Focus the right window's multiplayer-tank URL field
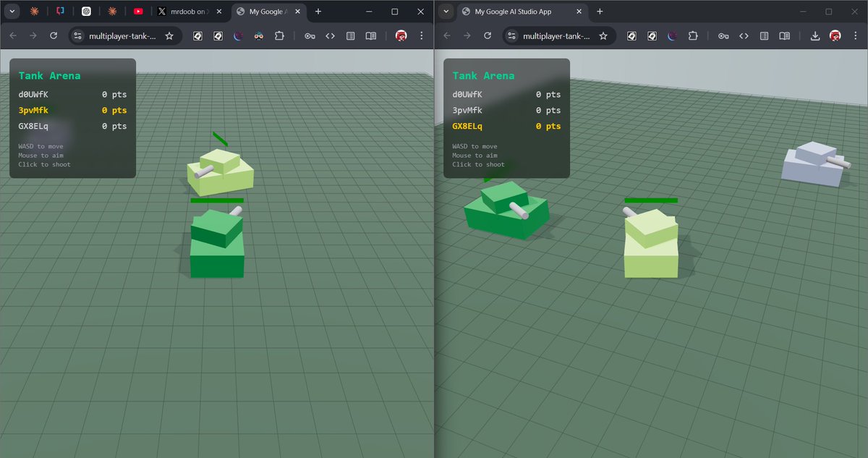Viewport: 868px width, 458px height. pos(556,35)
